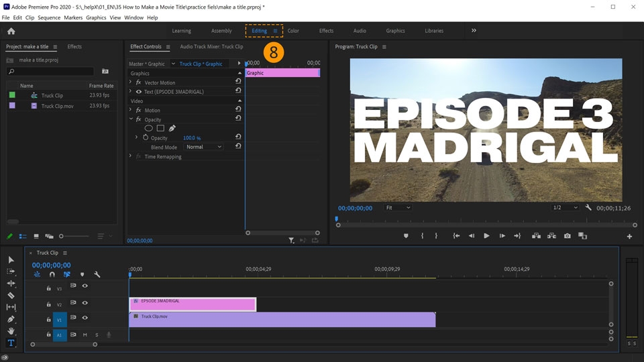This screenshot has height=362, width=644.
Task: Open timeline display settings wrench
Action: click(97, 274)
